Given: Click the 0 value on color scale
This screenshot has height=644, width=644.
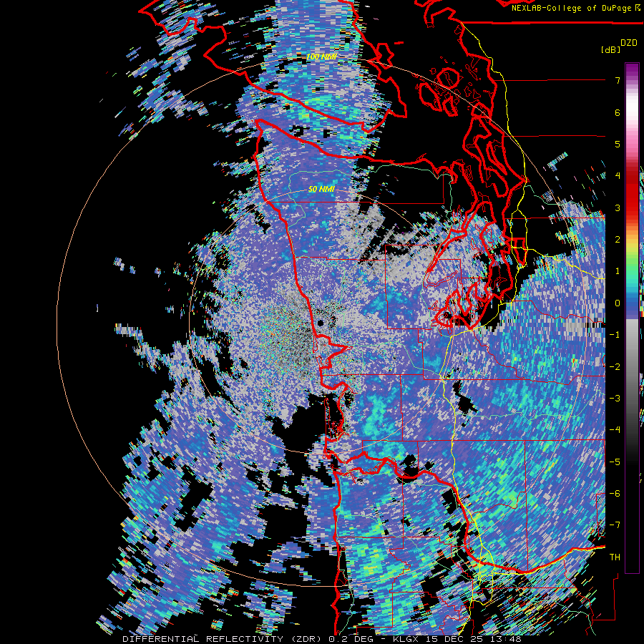Looking at the screenshot, I should pyautogui.click(x=618, y=303).
